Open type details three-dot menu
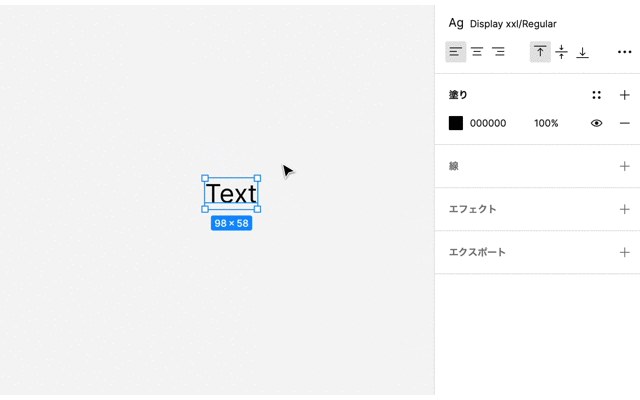 [624, 52]
